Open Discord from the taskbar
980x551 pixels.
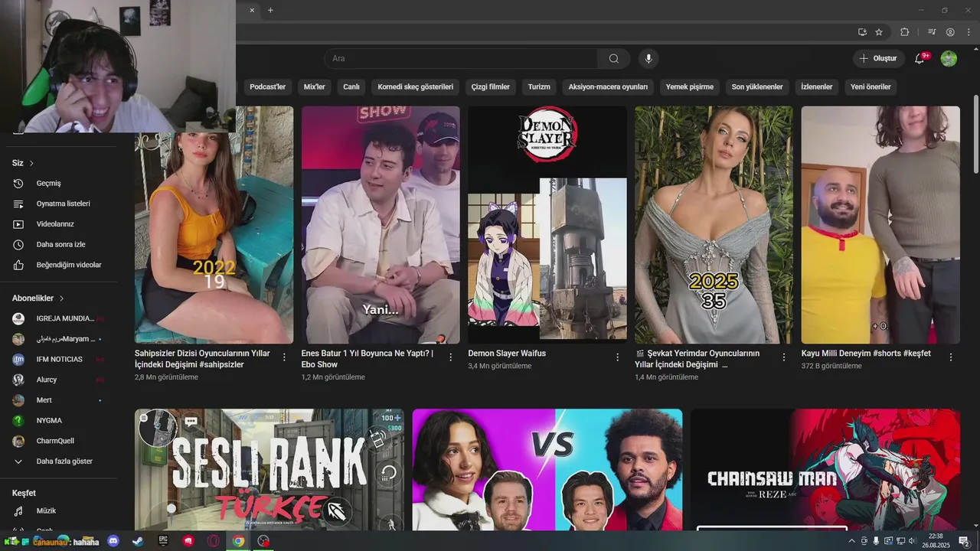click(113, 541)
